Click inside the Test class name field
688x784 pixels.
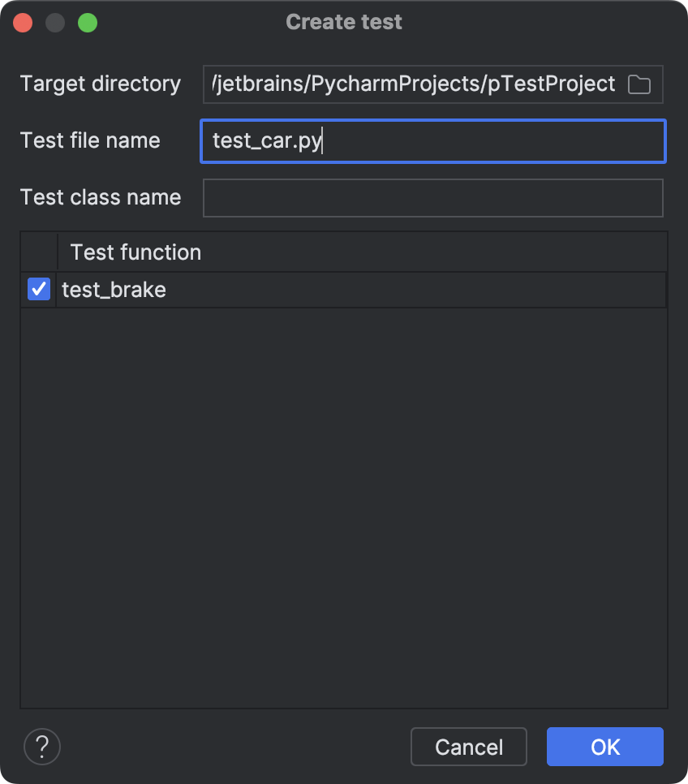[x=433, y=197]
